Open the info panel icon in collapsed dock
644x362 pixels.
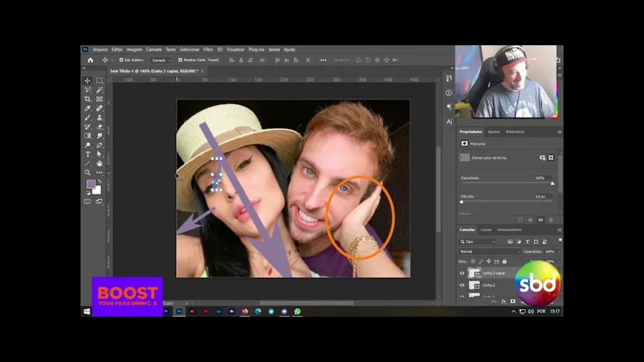[449, 93]
